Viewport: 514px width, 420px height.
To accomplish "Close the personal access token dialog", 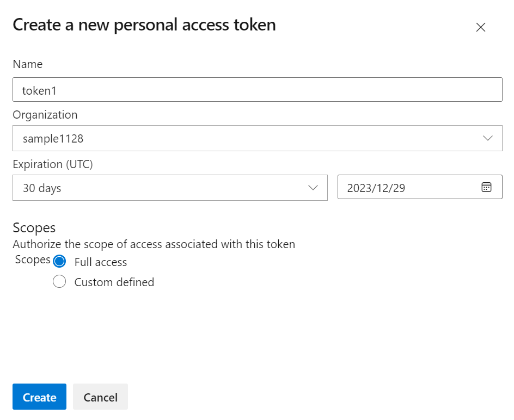I will pos(480,28).
